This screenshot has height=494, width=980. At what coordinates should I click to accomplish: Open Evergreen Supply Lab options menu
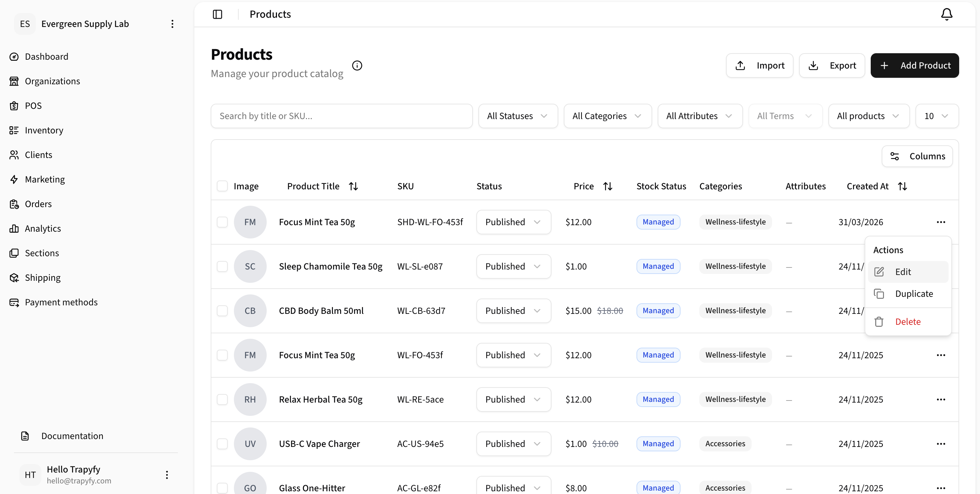(x=172, y=24)
